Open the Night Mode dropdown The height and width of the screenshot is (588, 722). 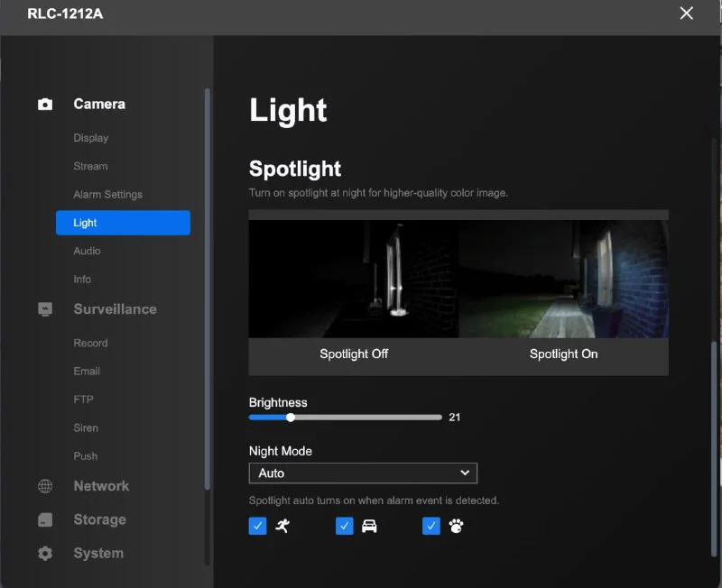[x=363, y=473]
